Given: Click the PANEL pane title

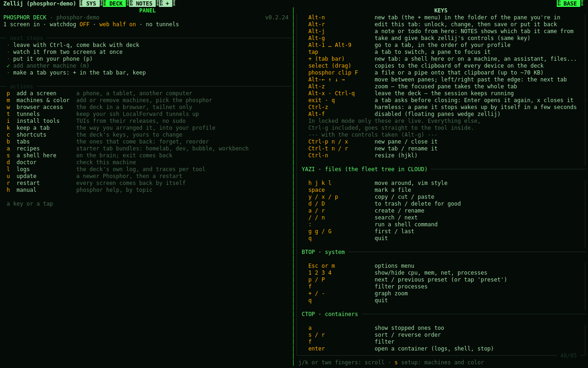Looking at the screenshot, I should pyautogui.click(x=147, y=11).
